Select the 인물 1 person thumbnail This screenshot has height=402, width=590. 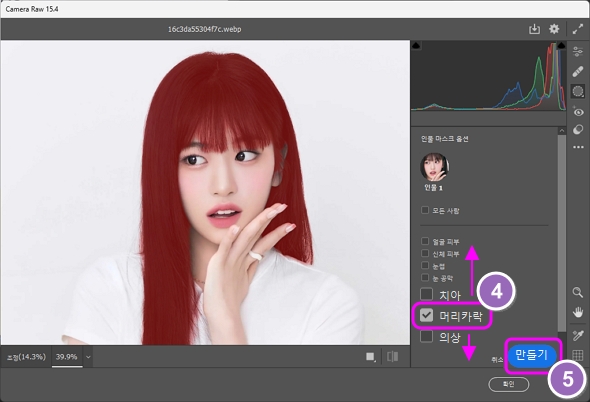(434, 167)
